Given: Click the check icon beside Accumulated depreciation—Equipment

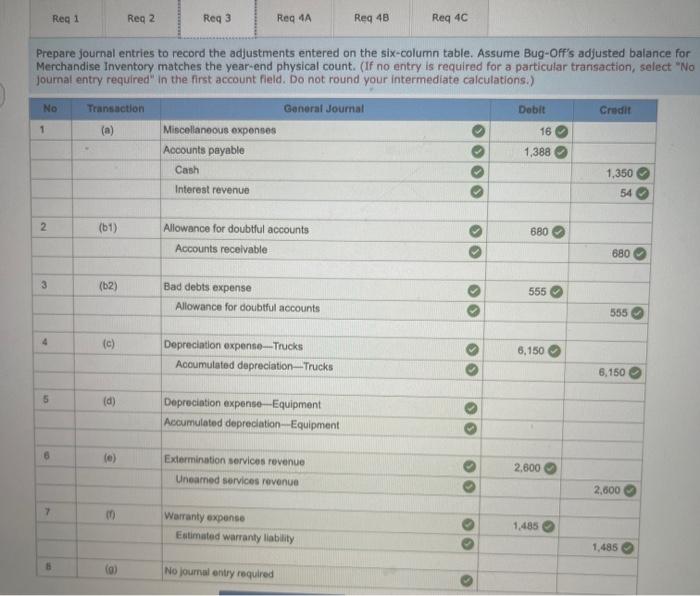Looking at the screenshot, I should (470, 429).
